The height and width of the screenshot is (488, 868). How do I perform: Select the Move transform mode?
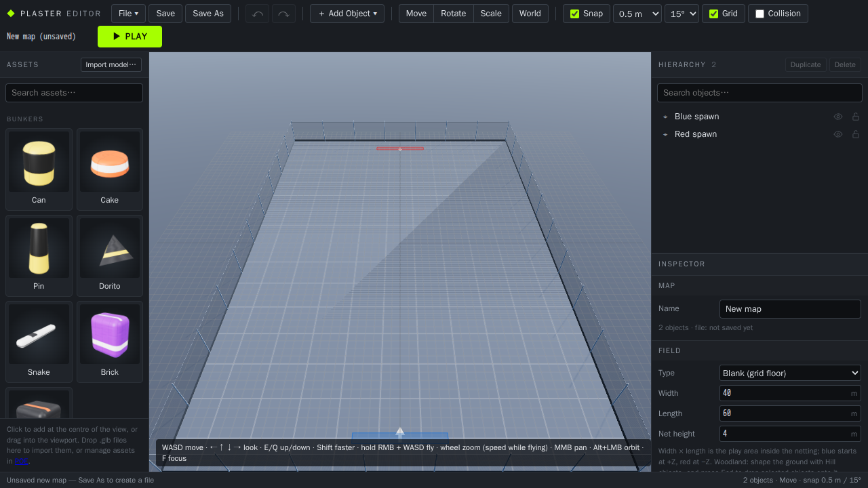coord(416,14)
